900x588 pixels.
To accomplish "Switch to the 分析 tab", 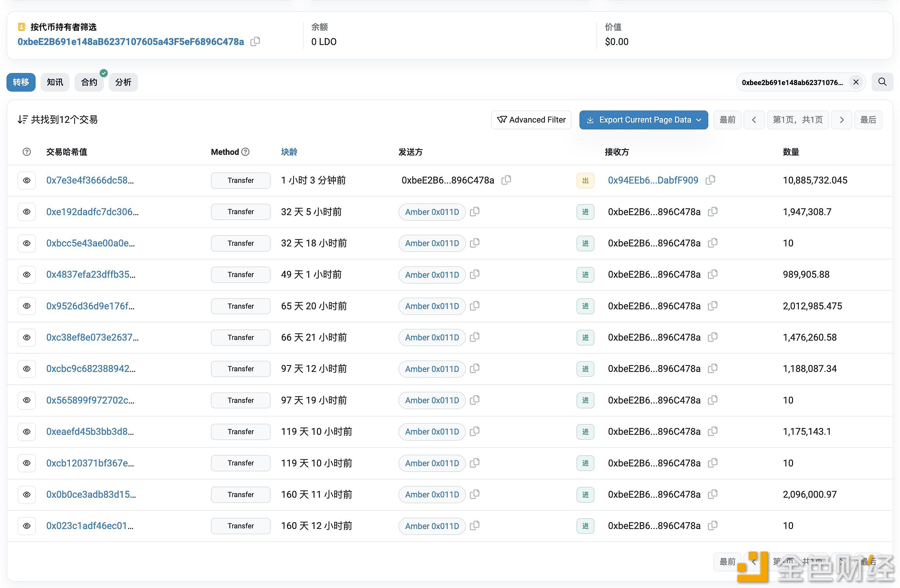I will [123, 82].
